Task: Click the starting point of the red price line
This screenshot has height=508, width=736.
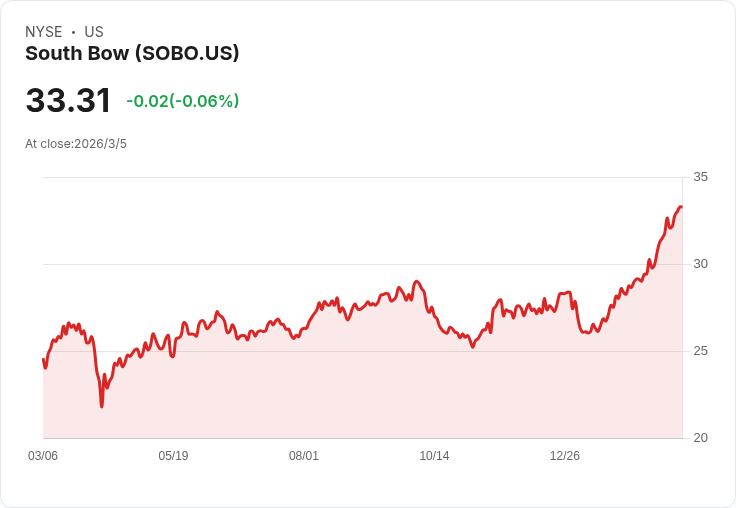Action: click(44, 360)
